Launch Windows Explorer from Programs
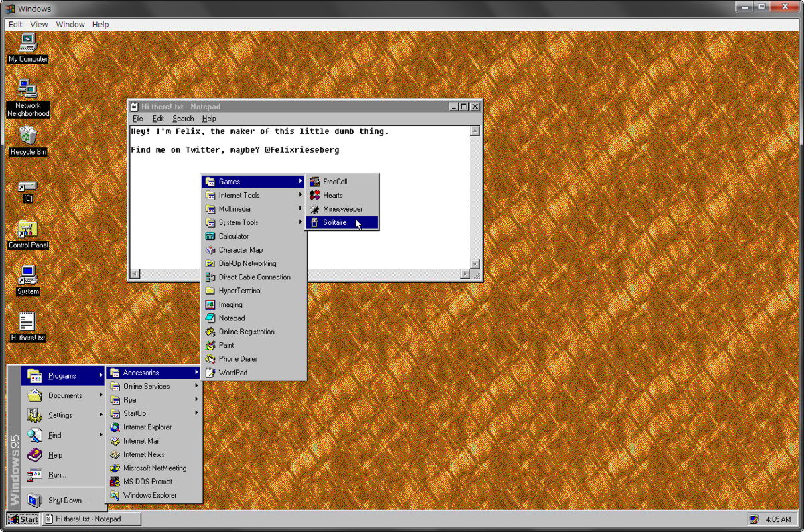The height and width of the screenshot is (532, 804). click(x=153, y=495)
